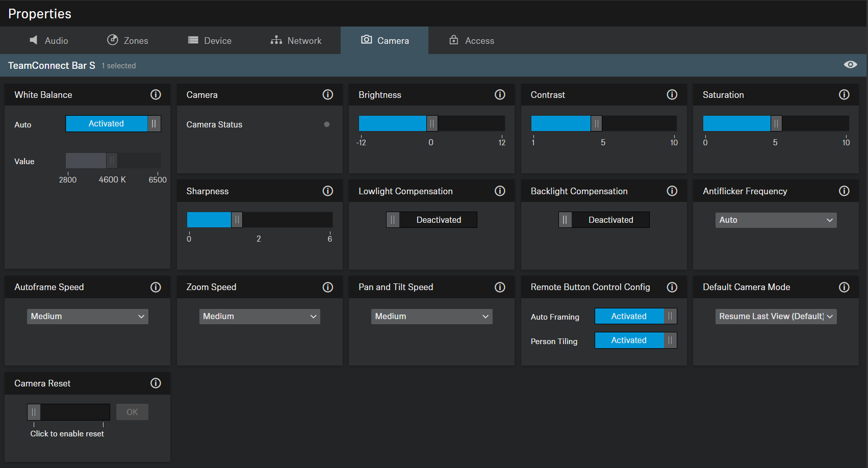Expand the Autoframe Speed dropdown
Viewport: 868px width, 468px height.
pos(87,317)
